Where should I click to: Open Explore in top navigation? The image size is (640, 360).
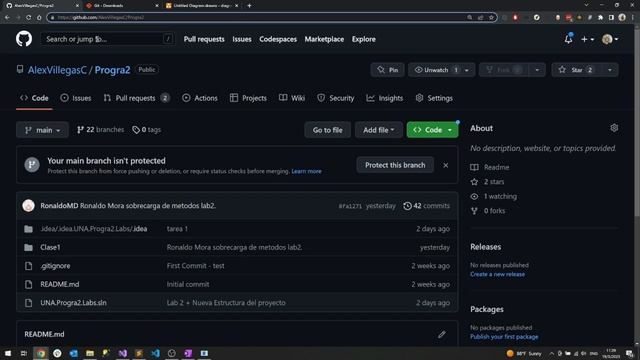click(x=364, y=39)
